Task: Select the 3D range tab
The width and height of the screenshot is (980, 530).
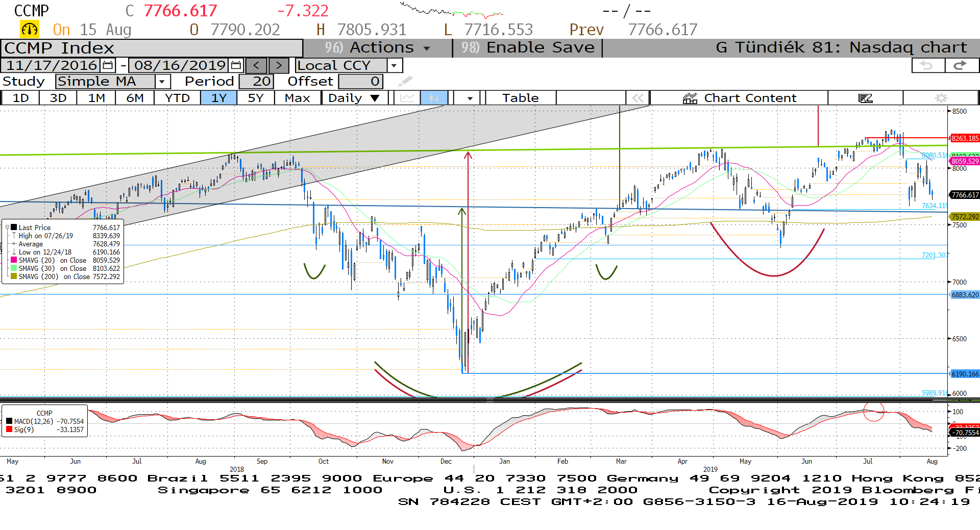Action: click(58, 98)
